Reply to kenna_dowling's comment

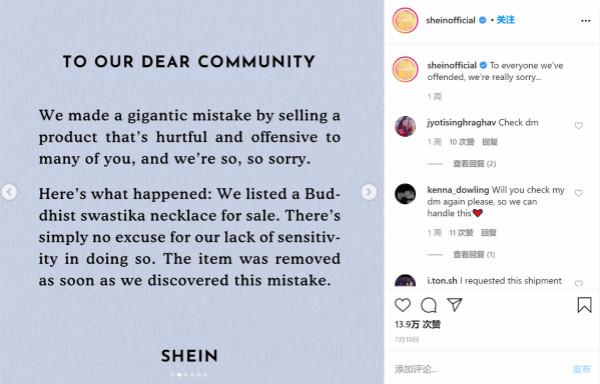489,233
